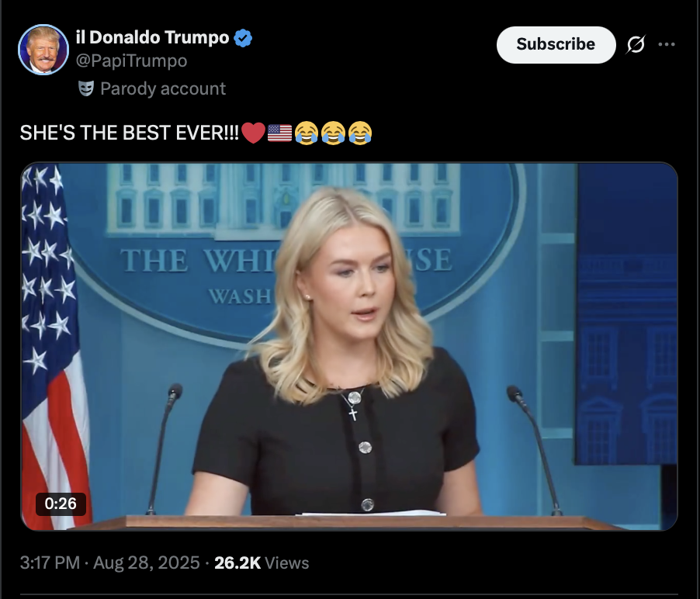Screen dimensions: 700x599
Task: Click the SHE'S THE BEST EVER tweet text
Action: [130, 133]
